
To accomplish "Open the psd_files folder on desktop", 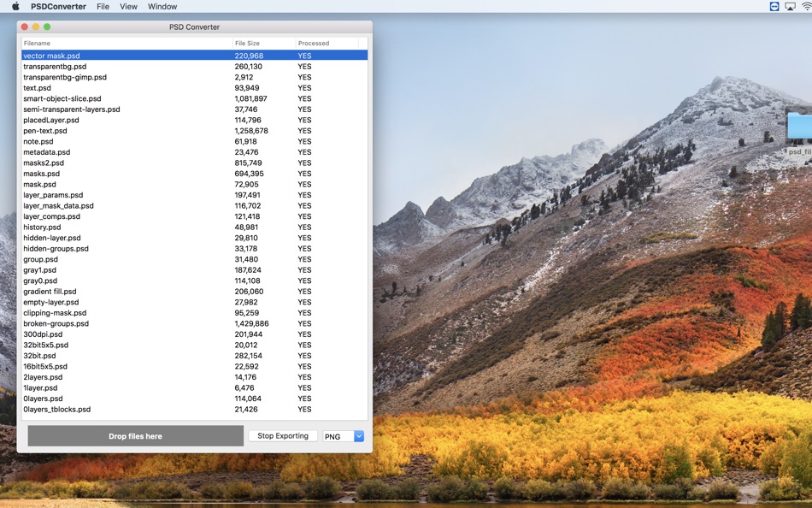I will click(x=799, y=133).
